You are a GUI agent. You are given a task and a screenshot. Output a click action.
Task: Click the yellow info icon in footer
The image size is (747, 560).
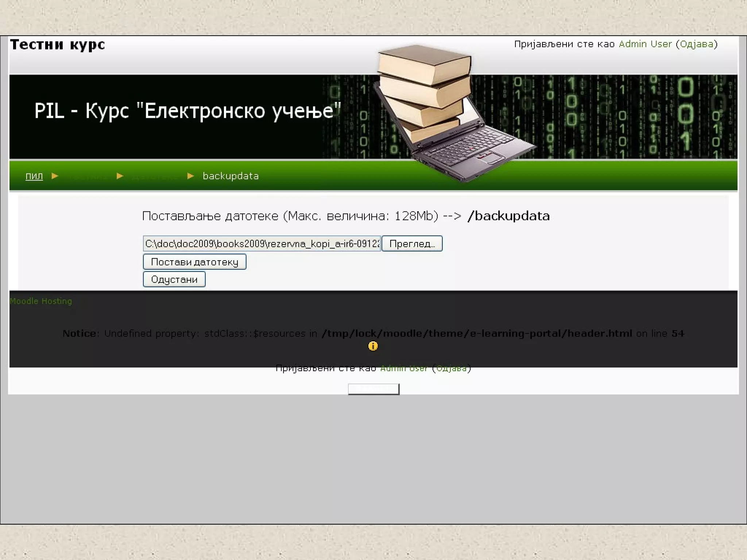(373, 346)
